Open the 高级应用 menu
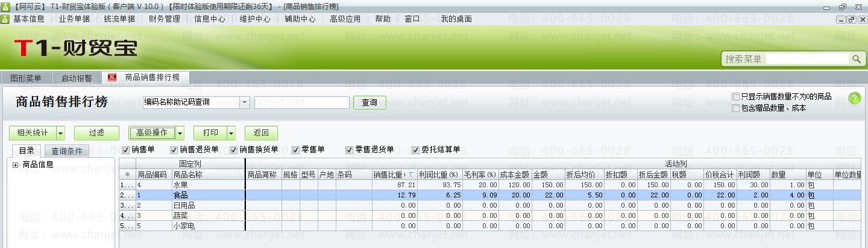 pyautogui.click(x=345, y=19)
